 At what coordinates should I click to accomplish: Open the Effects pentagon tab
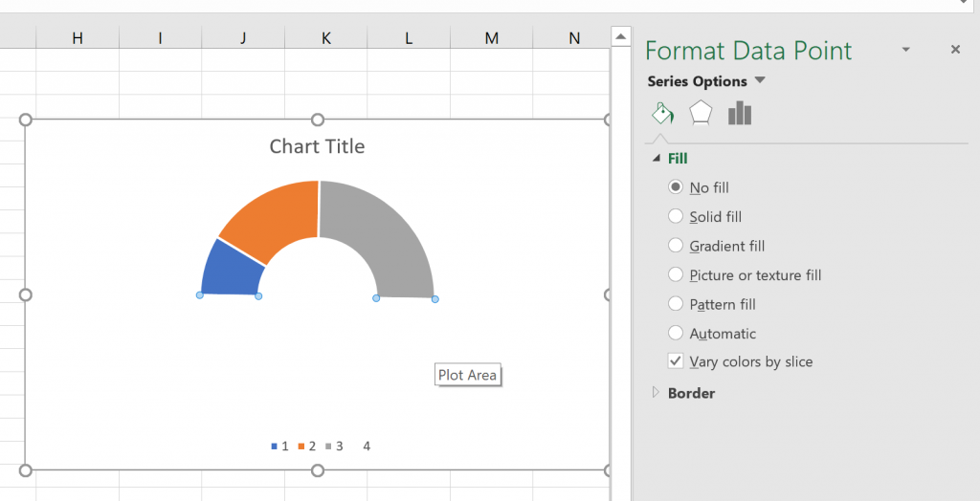pos(701,114)
